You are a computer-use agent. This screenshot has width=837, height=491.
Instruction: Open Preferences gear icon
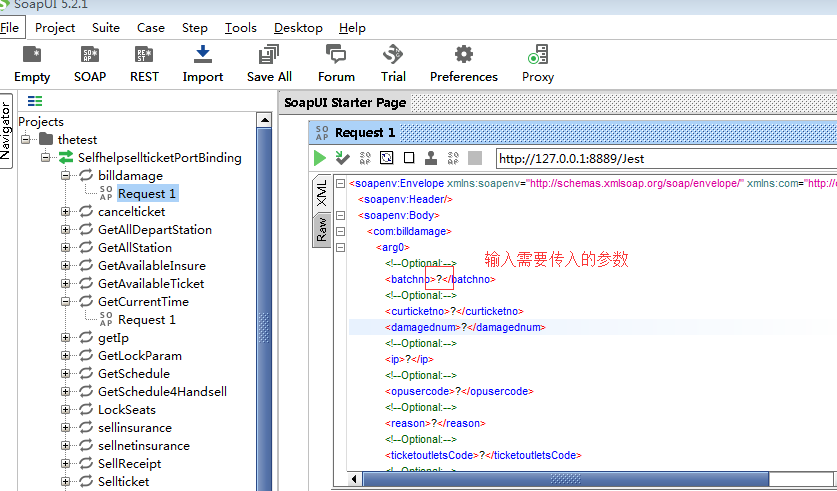[463, 54]
